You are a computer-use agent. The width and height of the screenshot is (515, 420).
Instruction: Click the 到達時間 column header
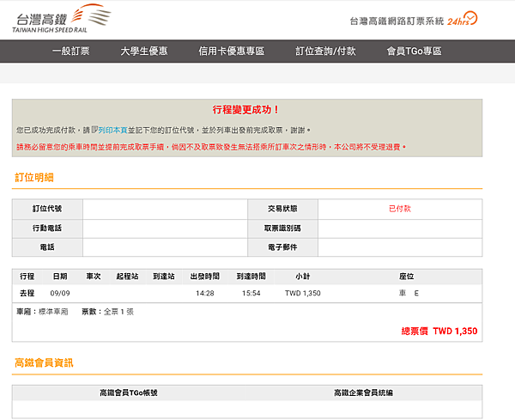click(251, 277)
